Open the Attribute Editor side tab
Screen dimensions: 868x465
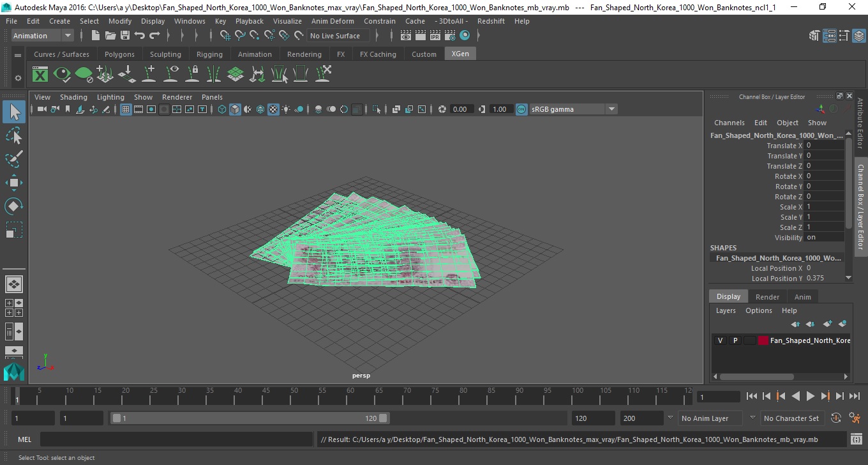click(860, 123)
